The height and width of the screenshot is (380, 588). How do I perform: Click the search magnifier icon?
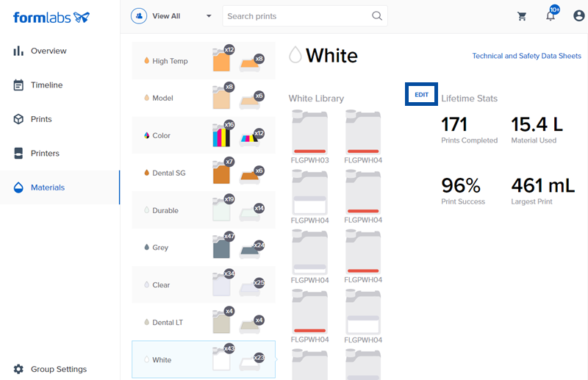click(377, 15)
